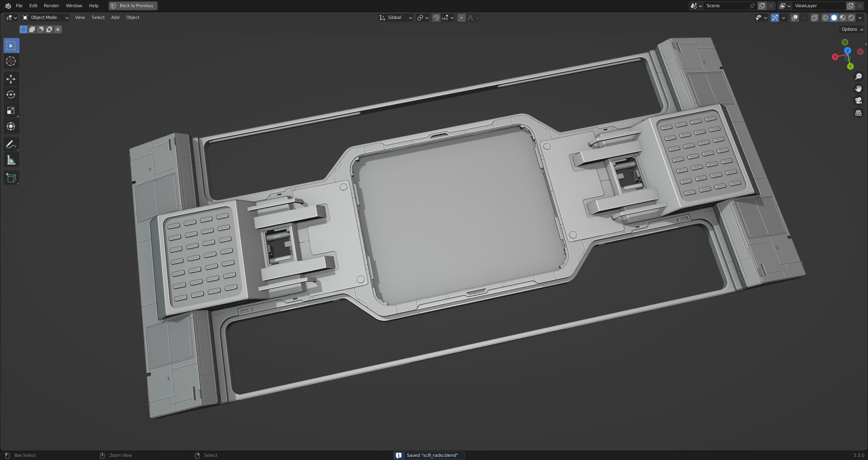Open the Object menu

132,17
